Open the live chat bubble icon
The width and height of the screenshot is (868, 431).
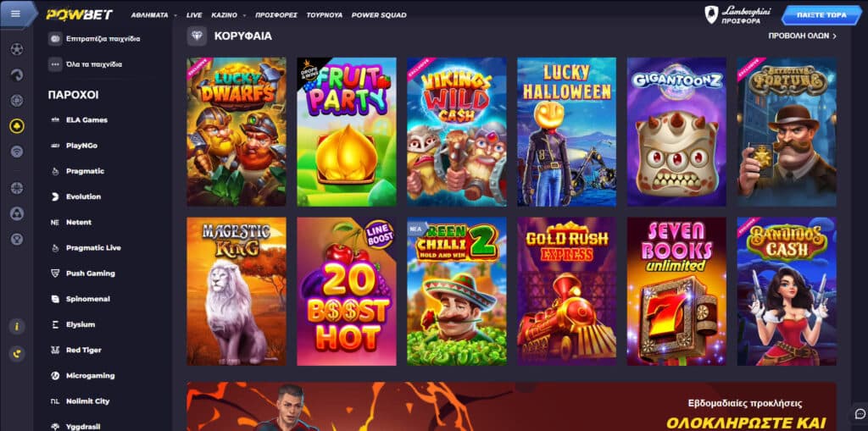click(860, 414)
